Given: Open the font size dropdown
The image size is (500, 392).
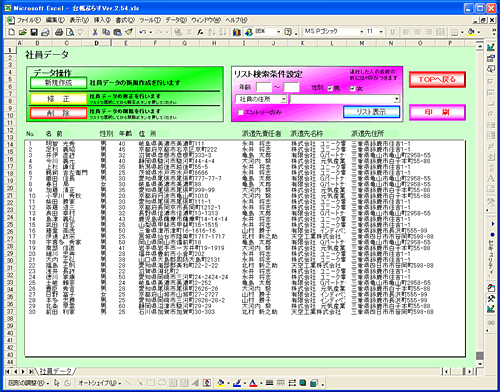Looking at the screenshot, I should click(381, 32).
